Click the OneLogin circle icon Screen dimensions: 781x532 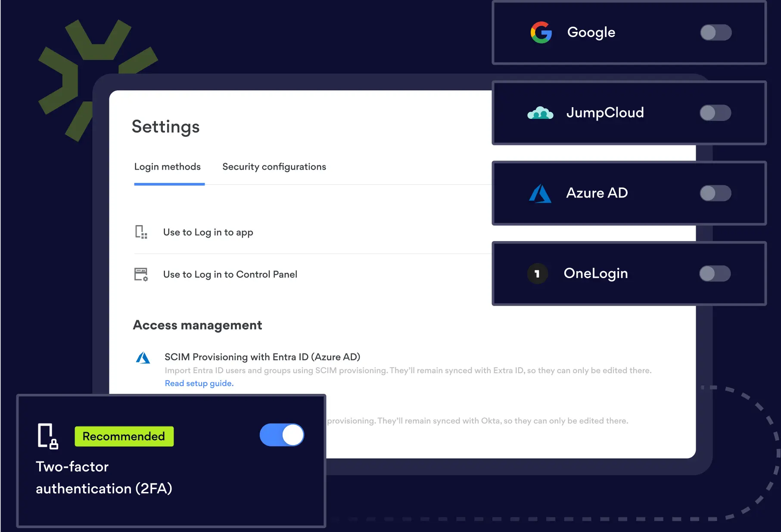(x=537, y=274)
